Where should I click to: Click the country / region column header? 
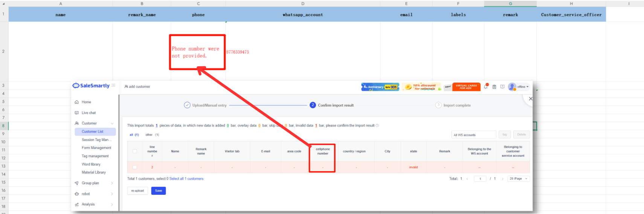tap(354, 151)
